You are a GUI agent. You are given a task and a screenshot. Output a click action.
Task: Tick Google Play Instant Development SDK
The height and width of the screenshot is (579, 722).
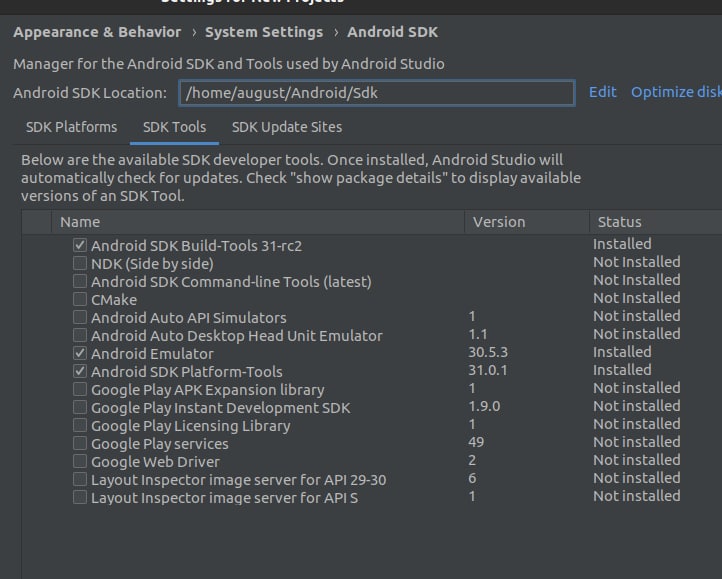click(x=80, y=407)
